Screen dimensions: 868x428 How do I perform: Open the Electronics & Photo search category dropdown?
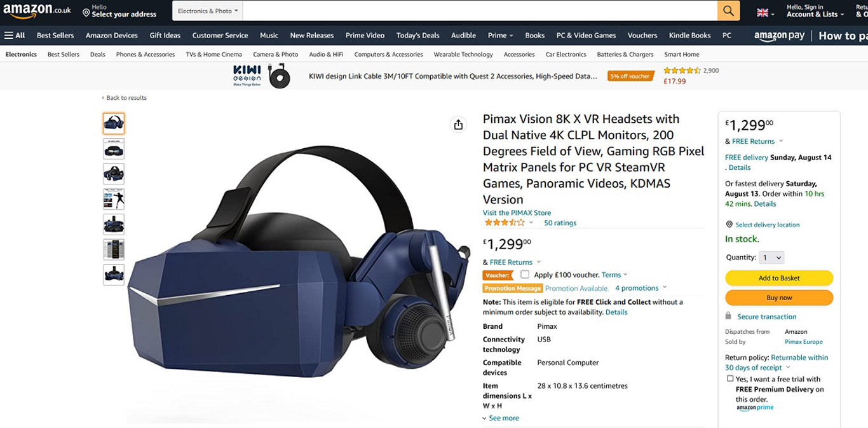(x=208, y=11)
